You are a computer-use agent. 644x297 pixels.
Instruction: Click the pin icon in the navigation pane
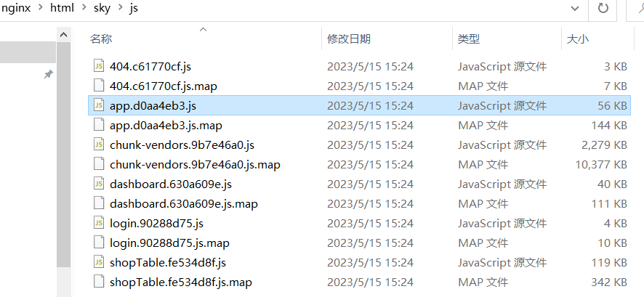[x=49, y=74]
